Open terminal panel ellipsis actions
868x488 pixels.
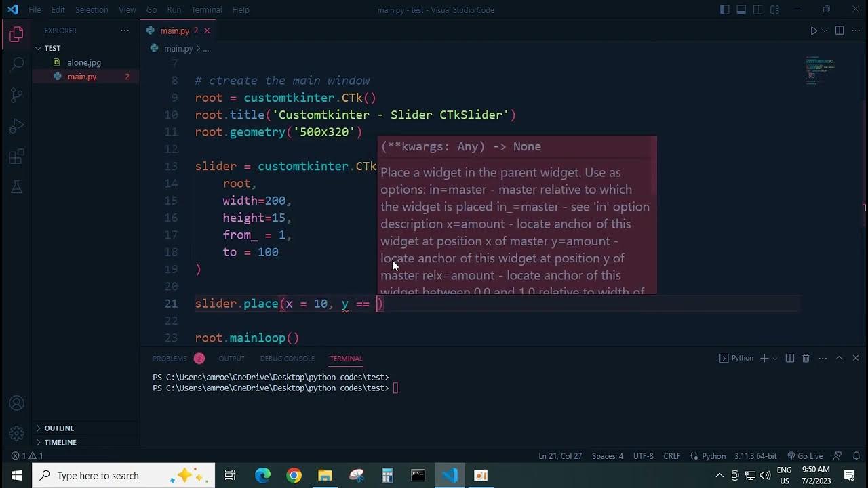pyautogui.click(x=823, y=358)
